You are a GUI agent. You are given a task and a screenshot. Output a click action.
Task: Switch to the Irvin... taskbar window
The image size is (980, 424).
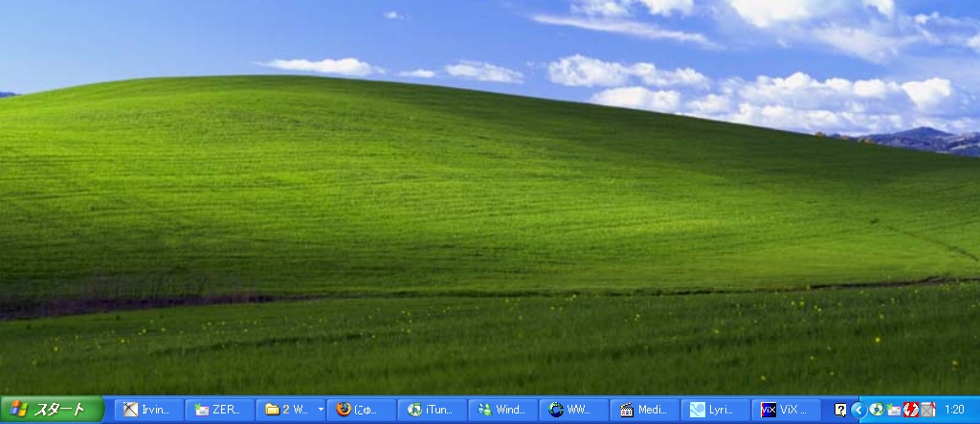pyautogui.click(x=148, y=410)
